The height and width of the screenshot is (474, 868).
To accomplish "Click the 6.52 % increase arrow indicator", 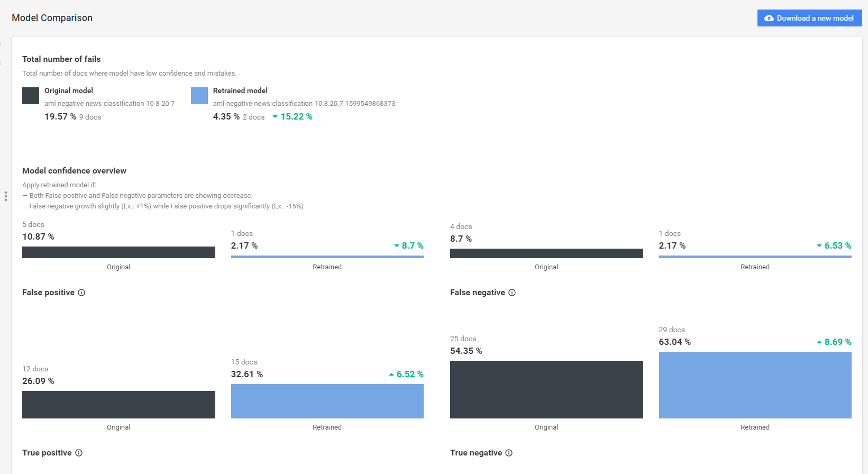I will 406,374.
